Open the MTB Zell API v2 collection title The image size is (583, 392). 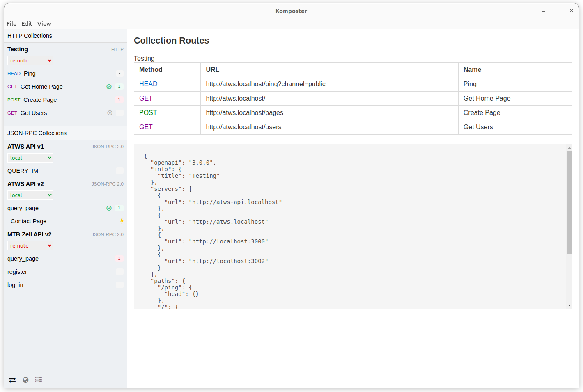30,234
